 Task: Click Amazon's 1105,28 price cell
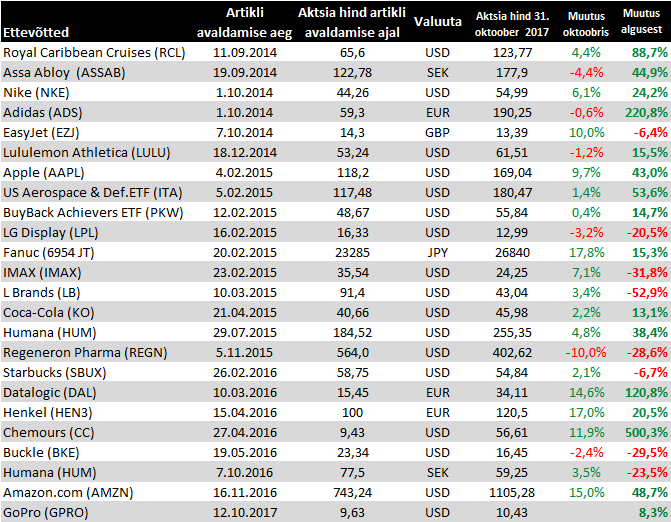511,493
